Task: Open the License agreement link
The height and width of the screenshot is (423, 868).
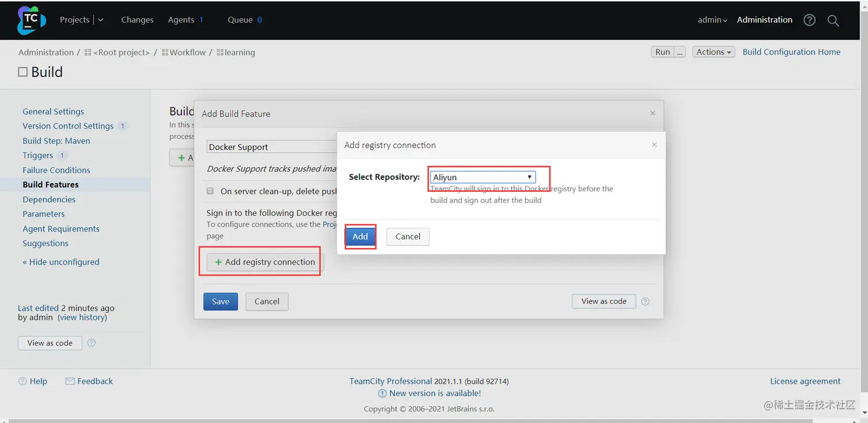Action: (805, 381)
